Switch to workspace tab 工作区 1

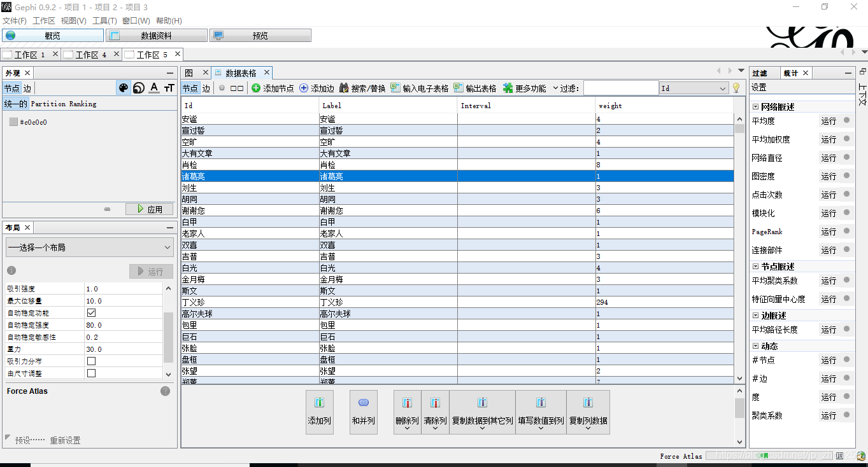[x=29, y=55]
